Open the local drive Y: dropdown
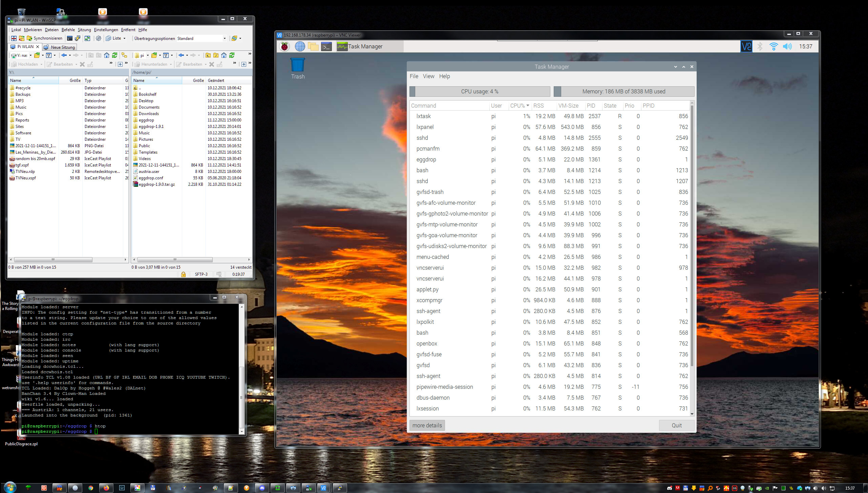 click(x=30, y=55)
